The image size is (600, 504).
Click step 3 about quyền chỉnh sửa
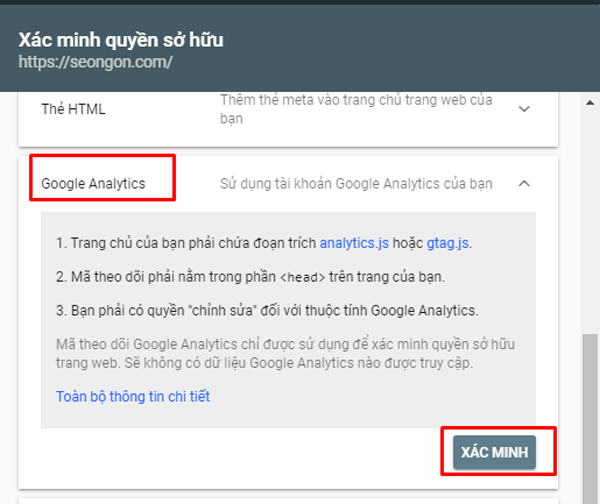coord(267,310)
